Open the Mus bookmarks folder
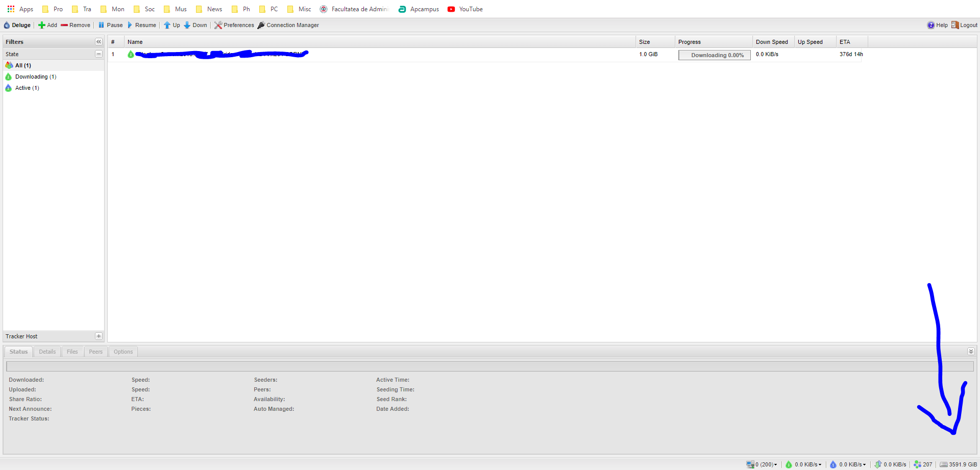Viewport: 980px width, 470px height. point(175,9)
